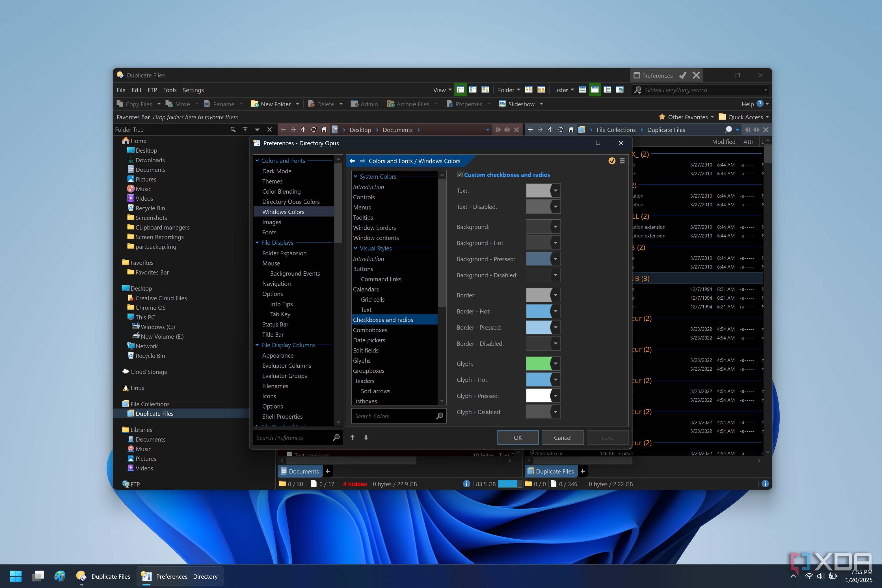Click the back arrow in Preferences header
Viewport: 882px width, 588px height.
click(352, 161)
